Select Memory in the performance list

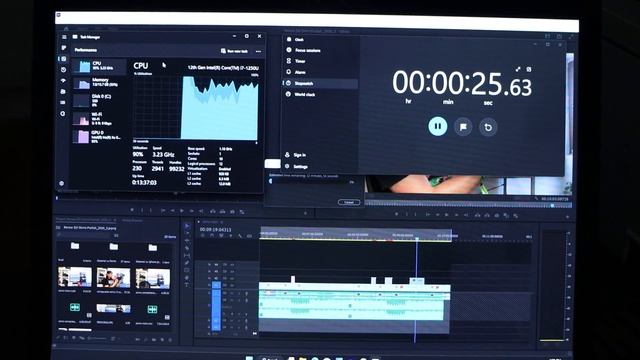pyautogui.click(x=99, y=83)
